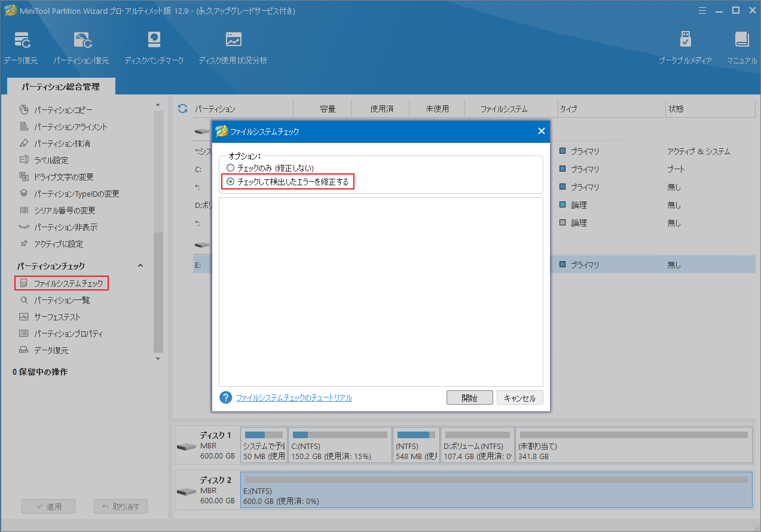Click the blue help question mark icon
This screenshot has height=532, width=761.
click(225, 398)
